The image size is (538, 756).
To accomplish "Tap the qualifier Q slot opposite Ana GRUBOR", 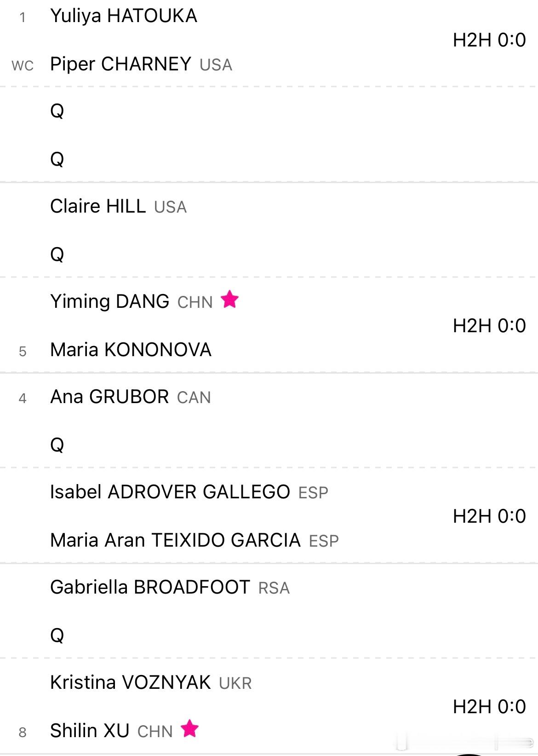I will [57, 444].
